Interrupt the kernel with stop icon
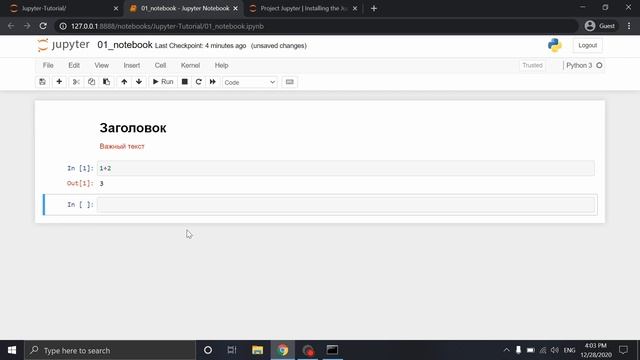 [184, 82]
